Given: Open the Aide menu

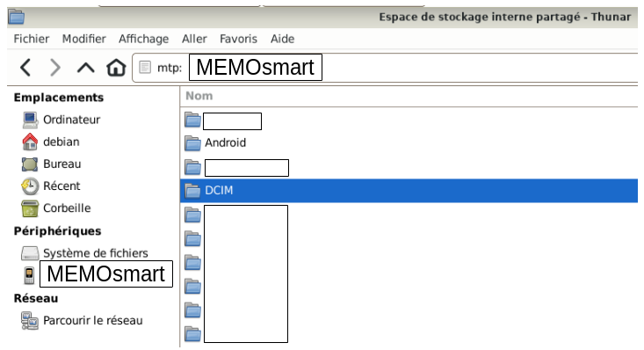Looking at the screenshot, I should [282, 39].
